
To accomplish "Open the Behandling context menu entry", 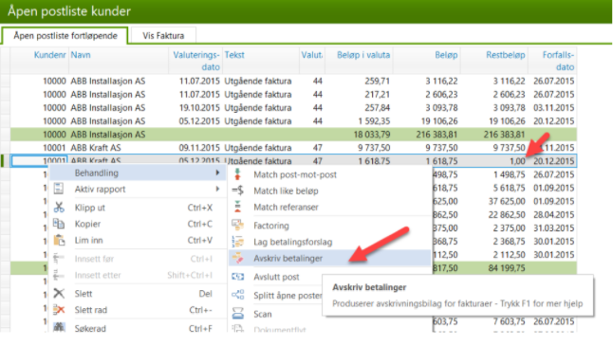I will pos(138,173).
